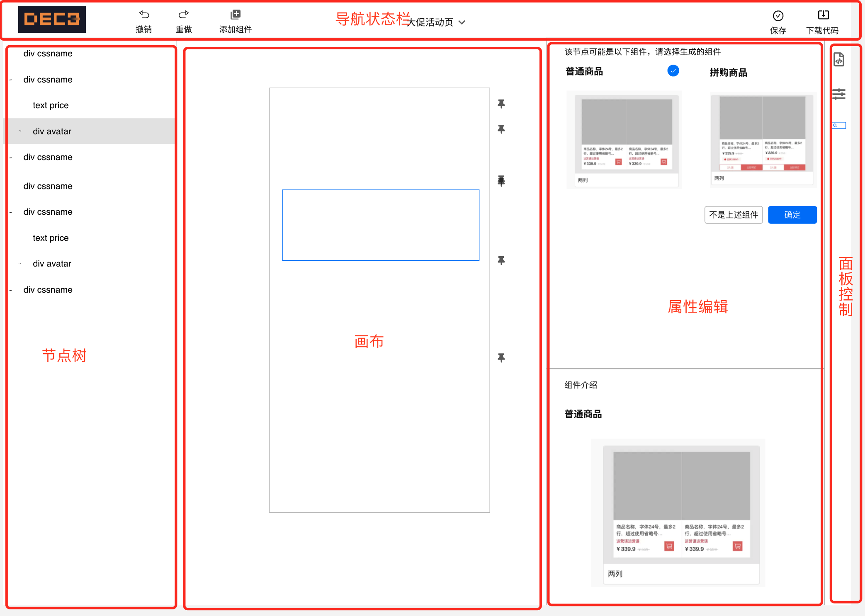Collapse the highlighted div avatar node
Viewport: 865px width, 616px height.
pos(20,131)
